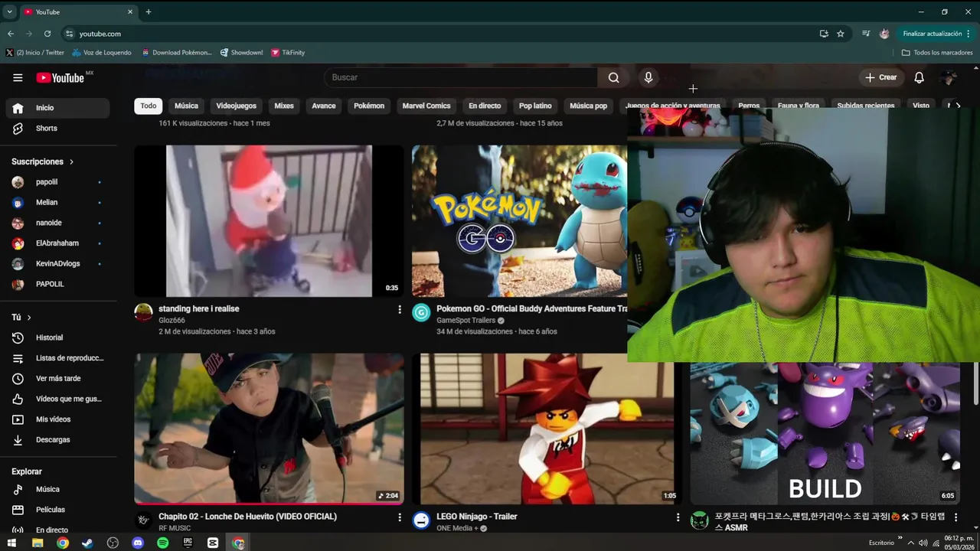Viewport: 980px width, 551px height.
Task: Select the Música filter chip
Action: [186, 106]
